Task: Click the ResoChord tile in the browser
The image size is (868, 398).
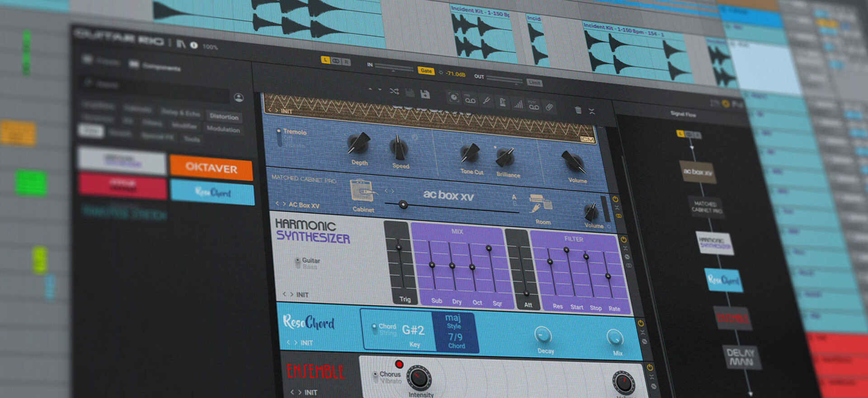Action: 212,192
